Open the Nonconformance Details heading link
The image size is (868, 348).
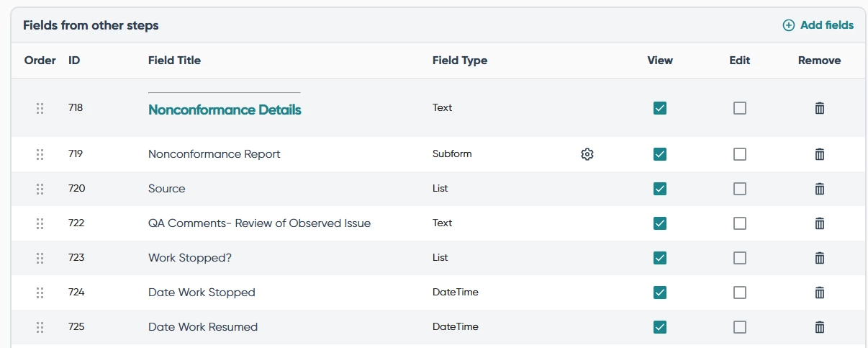pyautogui.click(x=225, y=110)
